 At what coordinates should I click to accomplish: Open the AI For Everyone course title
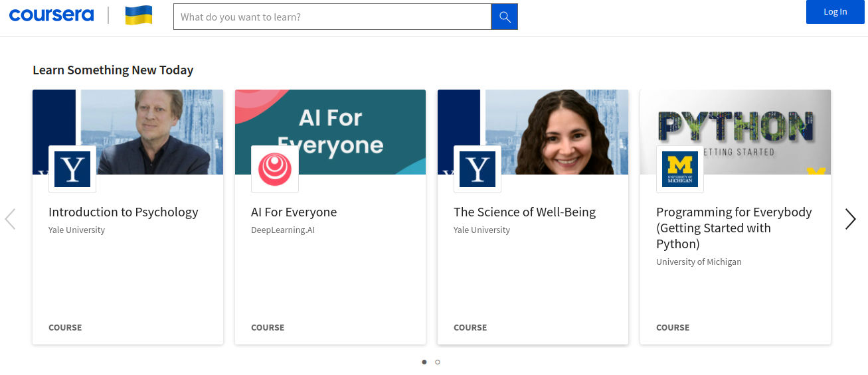click(x=294, y=212)
